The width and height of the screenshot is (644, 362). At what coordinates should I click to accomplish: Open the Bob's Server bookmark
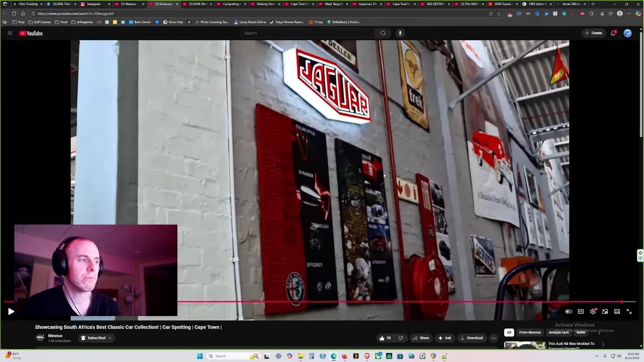(140, 22)
